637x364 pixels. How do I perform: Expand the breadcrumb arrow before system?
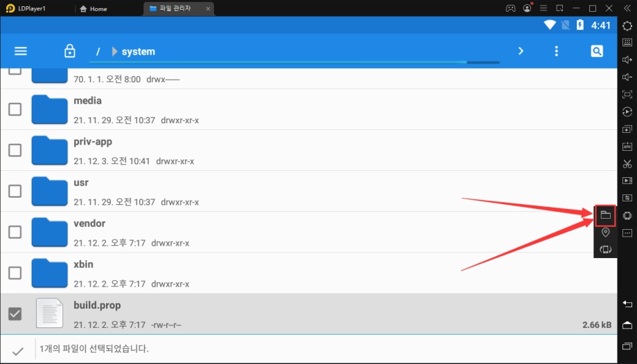click(114, 52)
